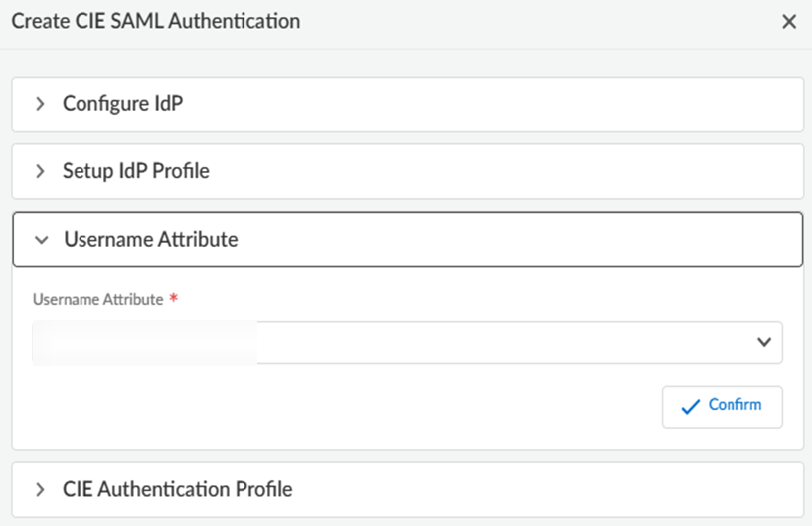The width and height of the screenshot is (812, 526).
Task: Click the blue checkmark icon beside Confirm
Action: pyautogui.click(x=691, y=406)
